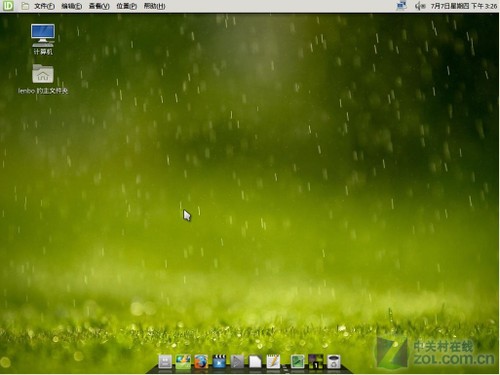Open the network connection tray icon

click(402, 6)
